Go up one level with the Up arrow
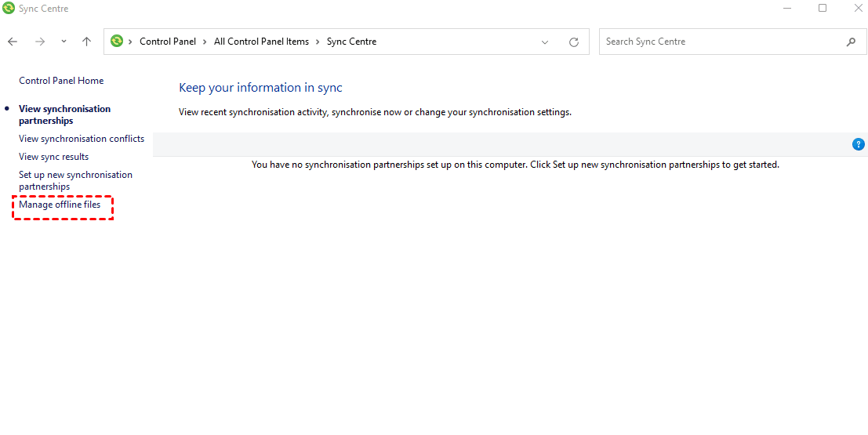 pos(87,42)
